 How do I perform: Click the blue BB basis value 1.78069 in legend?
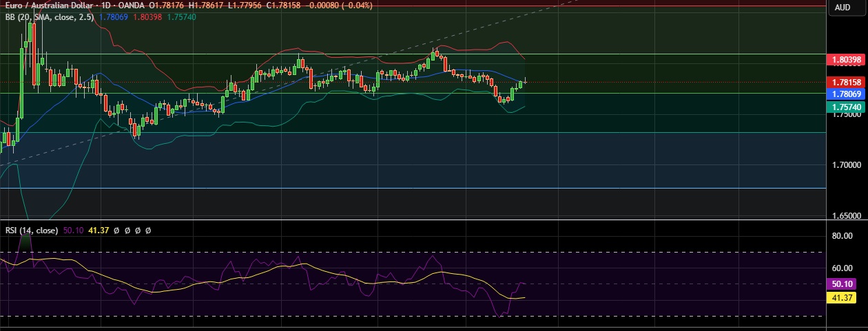pyautogui.click(x=113, y=17)
